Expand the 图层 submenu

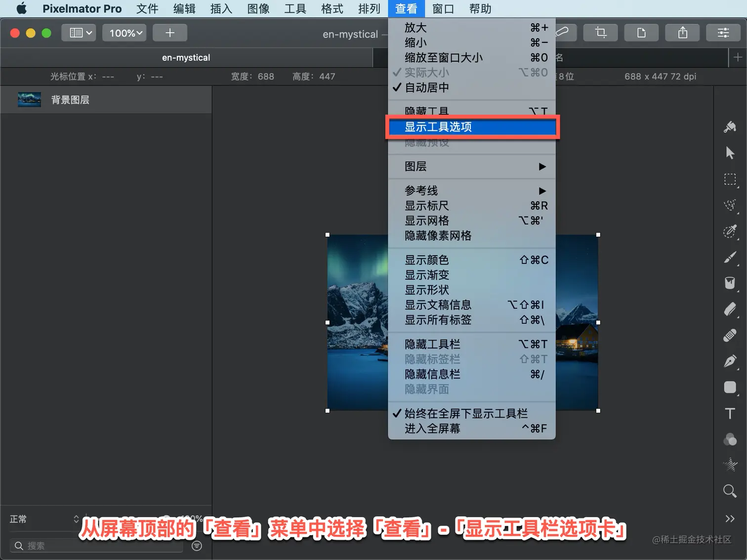pos(471,167)
